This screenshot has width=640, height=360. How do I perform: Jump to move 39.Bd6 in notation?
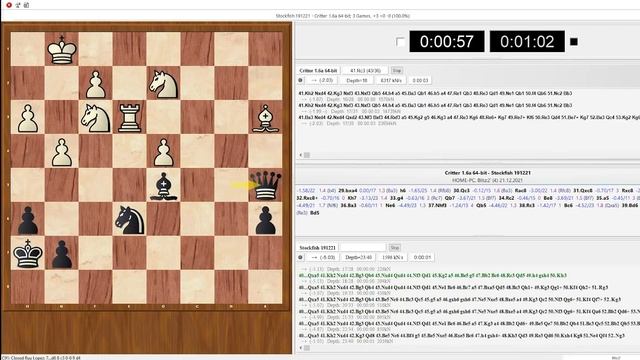(x=630, y=205)
